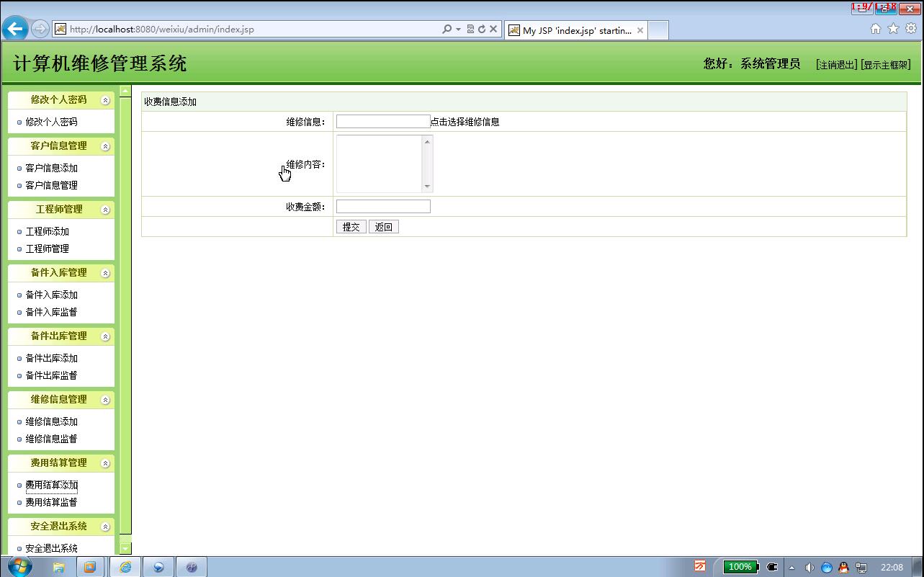Show hidden tray icons arrow
The width and height of the screenshot is (924, 577).
point(791,568)
